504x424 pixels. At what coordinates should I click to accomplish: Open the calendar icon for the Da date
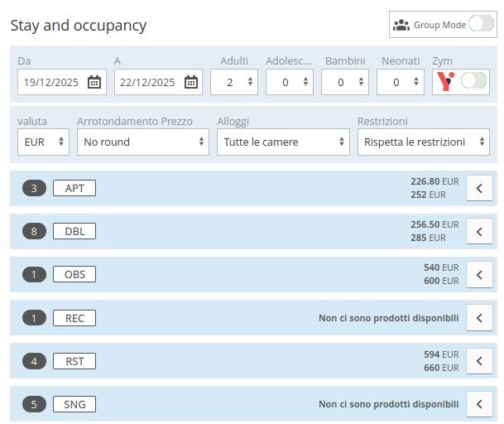(x=94, y=82)
